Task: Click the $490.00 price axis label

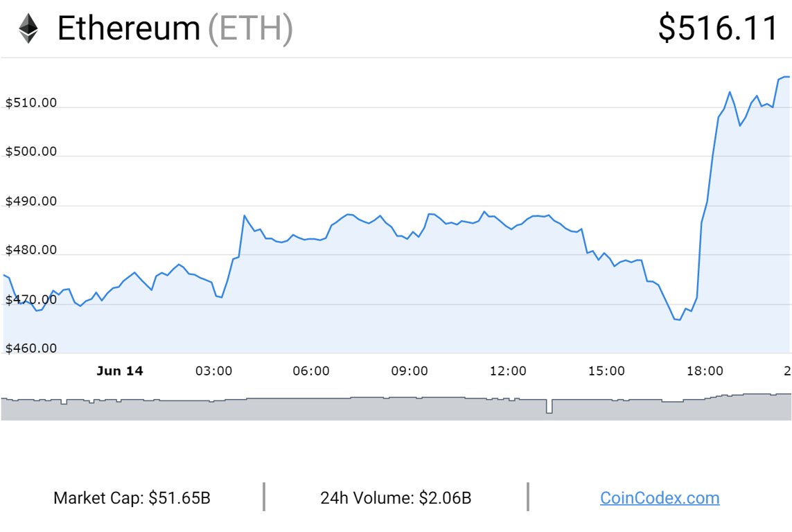Action: [30, 201]
